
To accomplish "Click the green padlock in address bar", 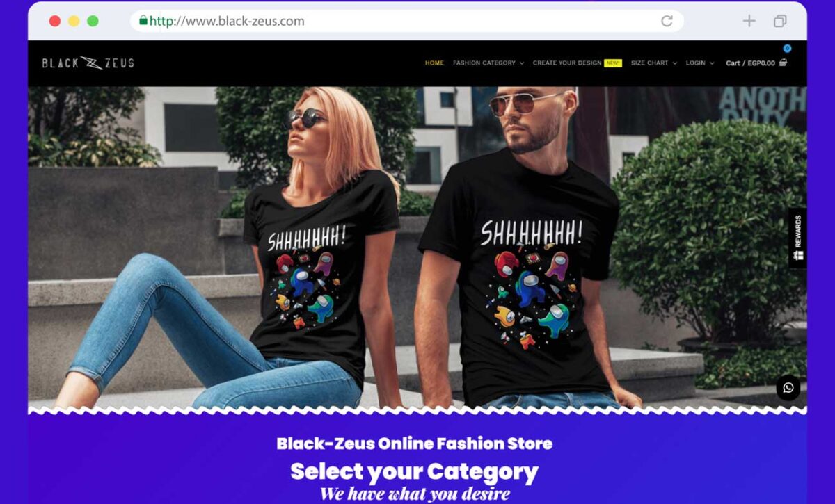I will tap(143, 21).
